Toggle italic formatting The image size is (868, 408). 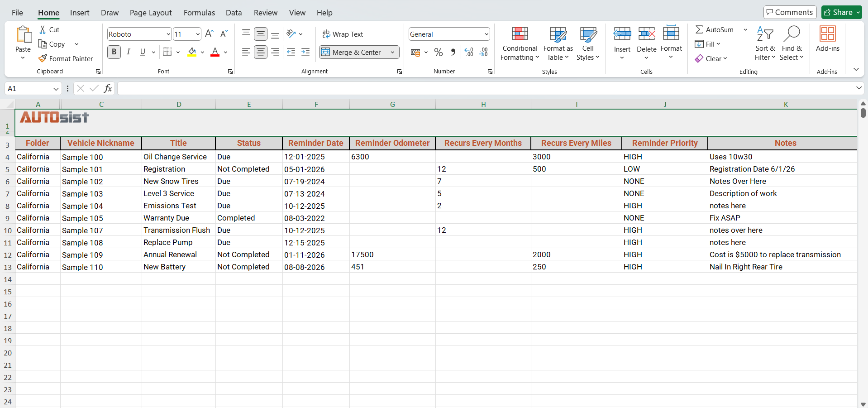point(128,52)
